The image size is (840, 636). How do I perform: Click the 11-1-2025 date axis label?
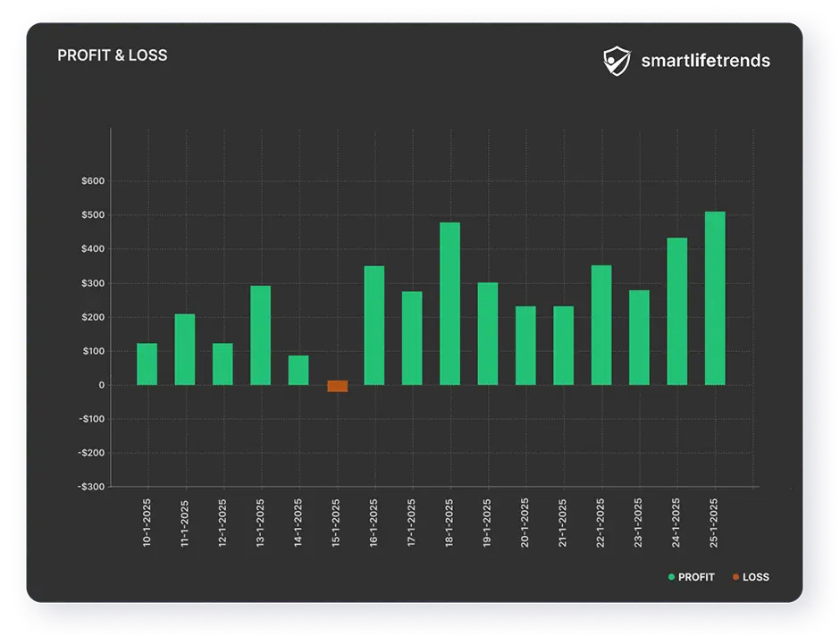pos(185,521)
